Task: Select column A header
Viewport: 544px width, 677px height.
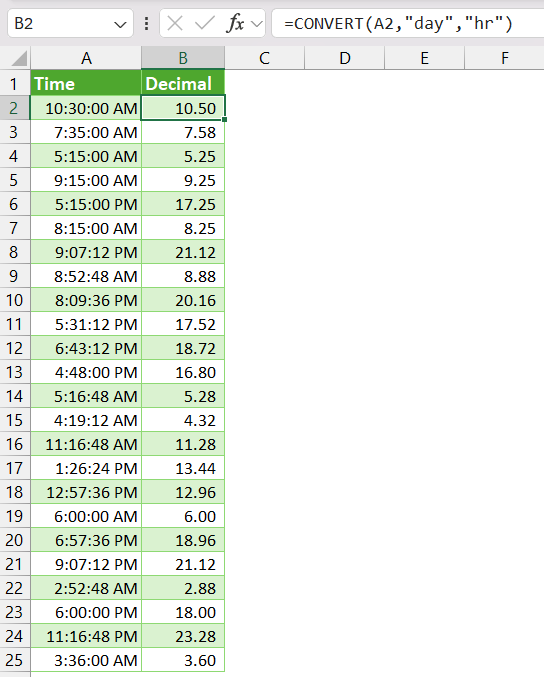Action: click(x=86, y=58)
